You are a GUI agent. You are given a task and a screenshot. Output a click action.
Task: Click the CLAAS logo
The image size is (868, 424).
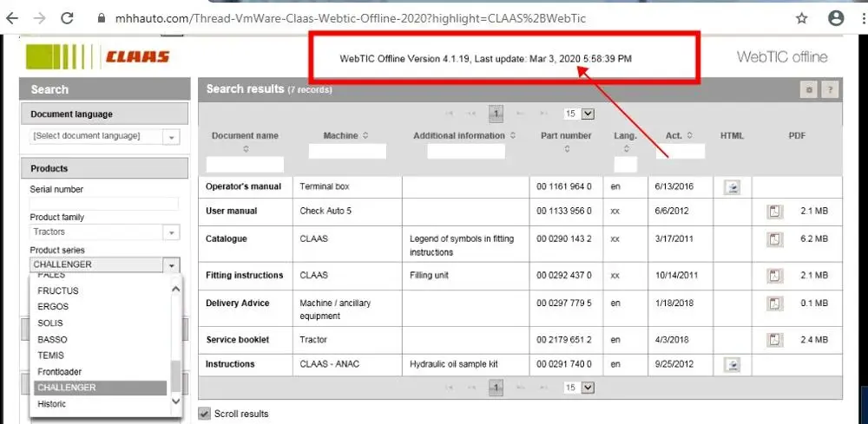(x=97, y=56)
